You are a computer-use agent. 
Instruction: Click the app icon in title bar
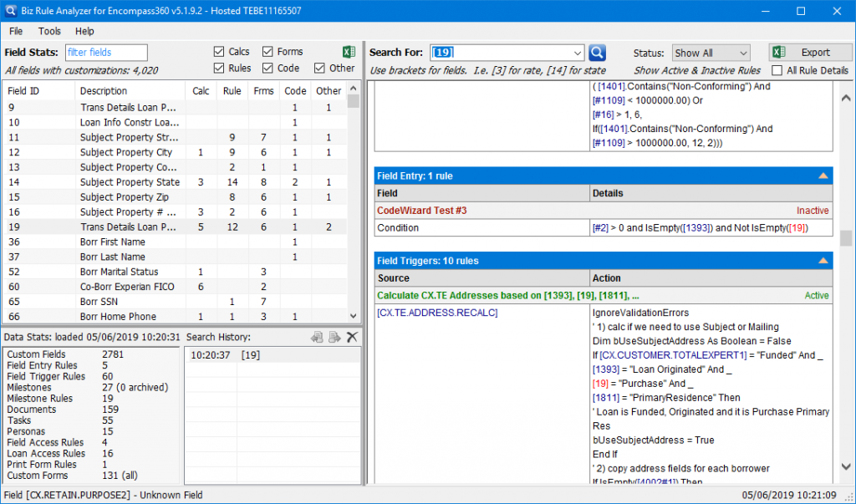[12, 11]
